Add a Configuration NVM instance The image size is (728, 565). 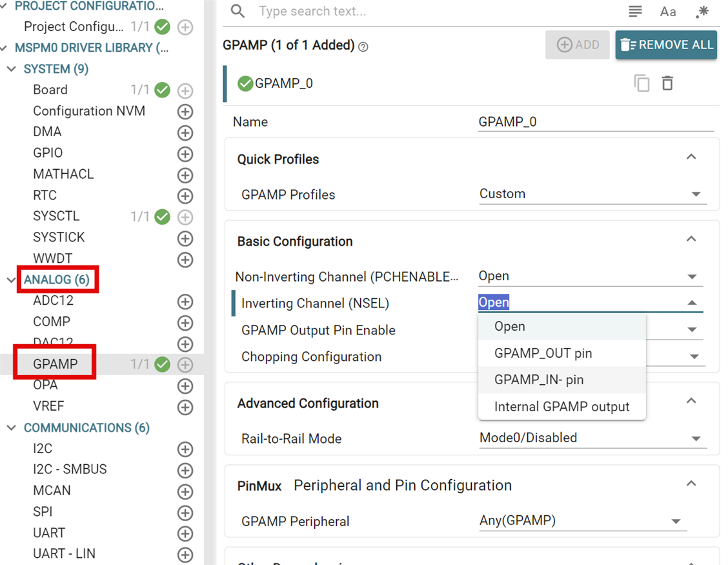tap(185, 112)
